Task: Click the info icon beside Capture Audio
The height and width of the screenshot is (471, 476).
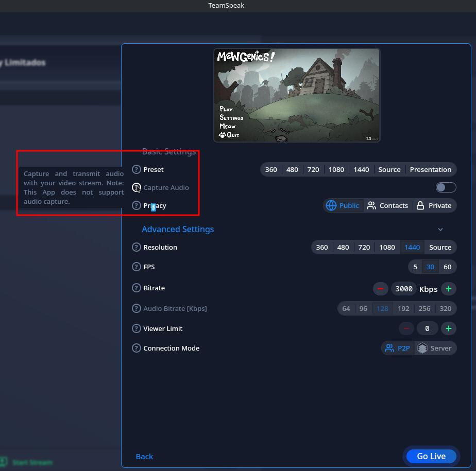Action: click(137, 187)
